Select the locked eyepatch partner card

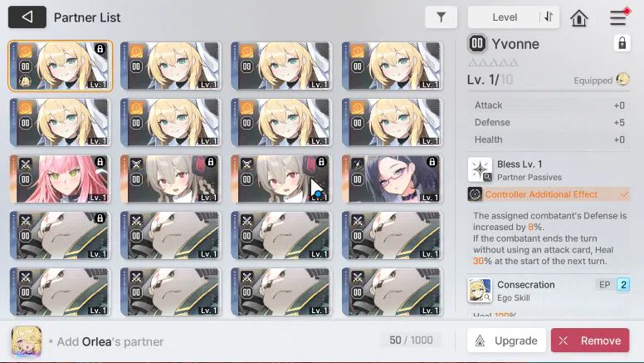60,235
